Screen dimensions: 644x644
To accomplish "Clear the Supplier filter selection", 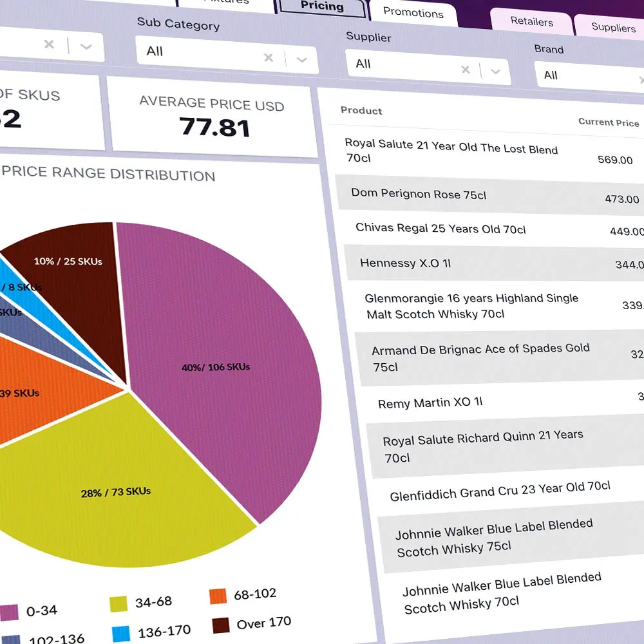I will 466,70.
